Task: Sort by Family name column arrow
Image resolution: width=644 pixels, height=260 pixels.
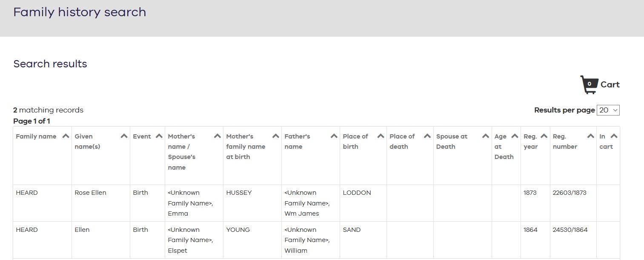Action: pos(66,136)
